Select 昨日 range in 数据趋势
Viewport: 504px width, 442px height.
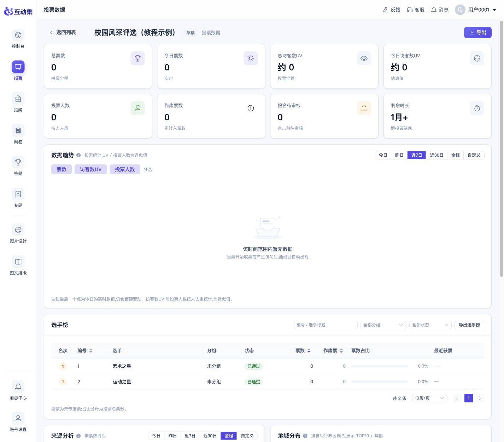pyautogui.click(x=399, y=155)
